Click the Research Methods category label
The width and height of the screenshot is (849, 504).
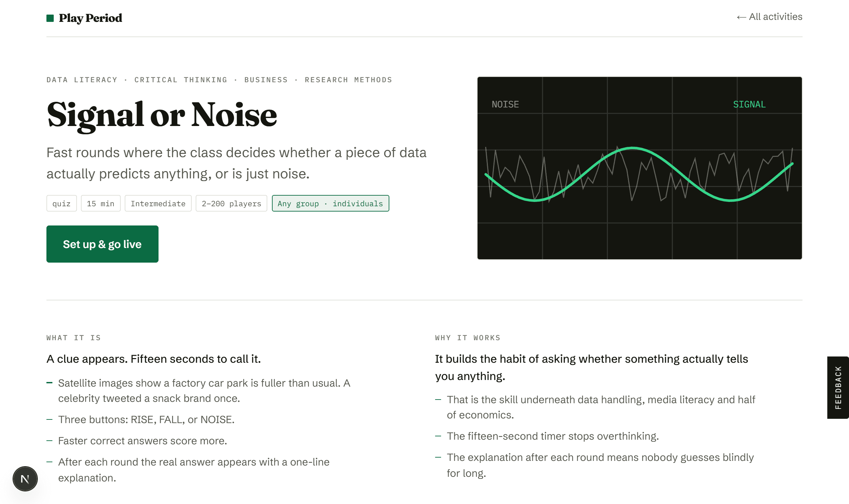349,80
